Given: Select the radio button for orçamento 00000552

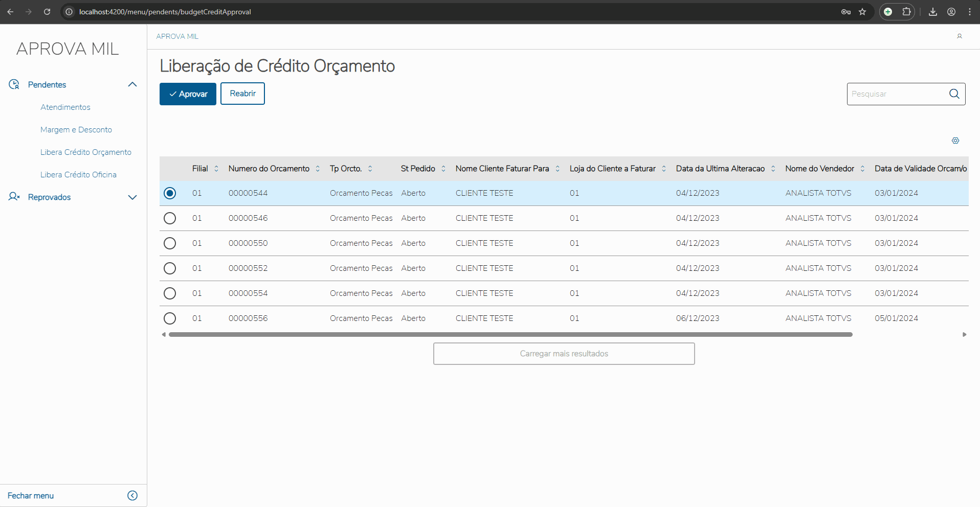Looking at the screenshot, I should [x=170, y=268].
